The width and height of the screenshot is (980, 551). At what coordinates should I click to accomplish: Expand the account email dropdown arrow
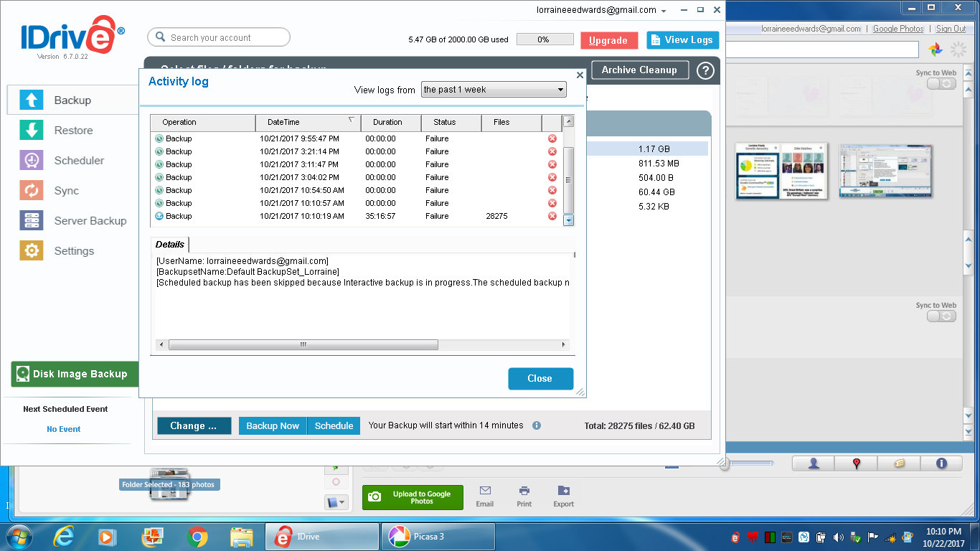point(664,11)
